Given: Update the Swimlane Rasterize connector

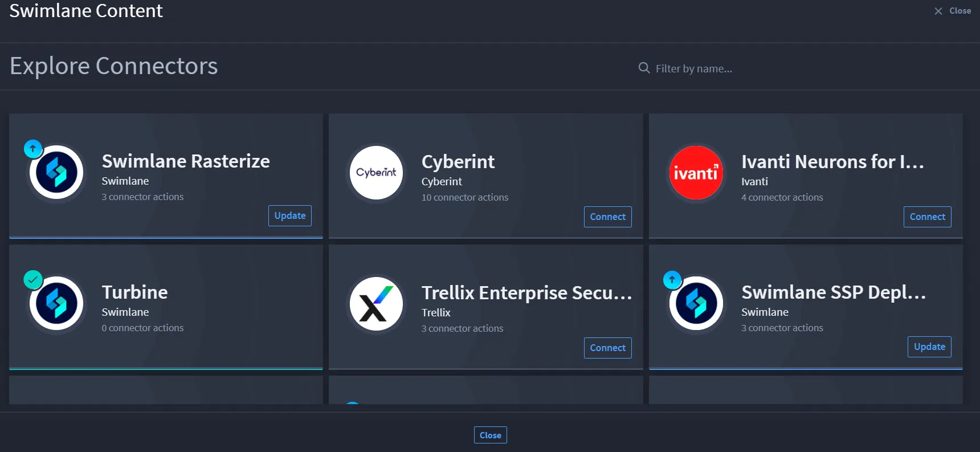Looking at the screenshot, I should (x=290, y=215).
